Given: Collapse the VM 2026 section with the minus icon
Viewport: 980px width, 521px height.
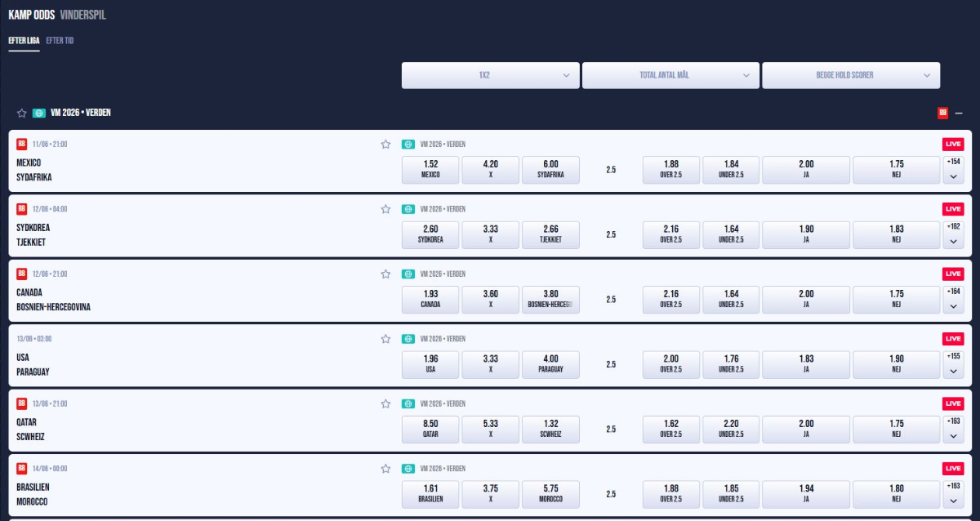Looking at the screenshot, I should pos(959,113).
